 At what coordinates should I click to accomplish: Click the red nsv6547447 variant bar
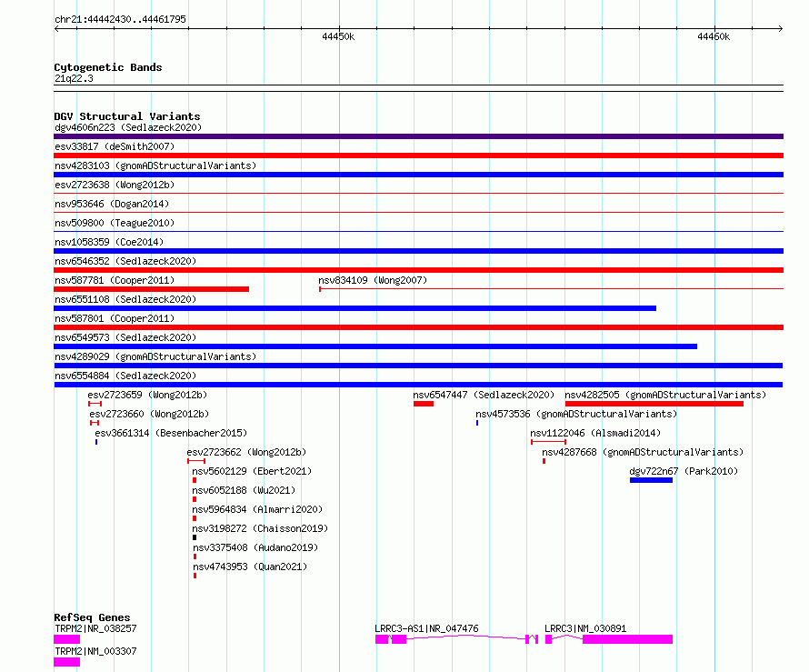point(424,404)
